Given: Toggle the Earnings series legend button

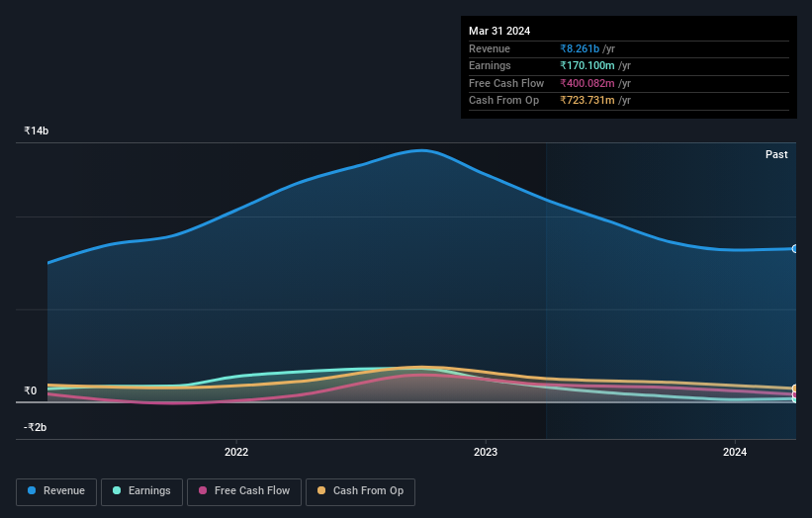Looking at the screenshot, I should pyautogui.click(x=141, y=491).
